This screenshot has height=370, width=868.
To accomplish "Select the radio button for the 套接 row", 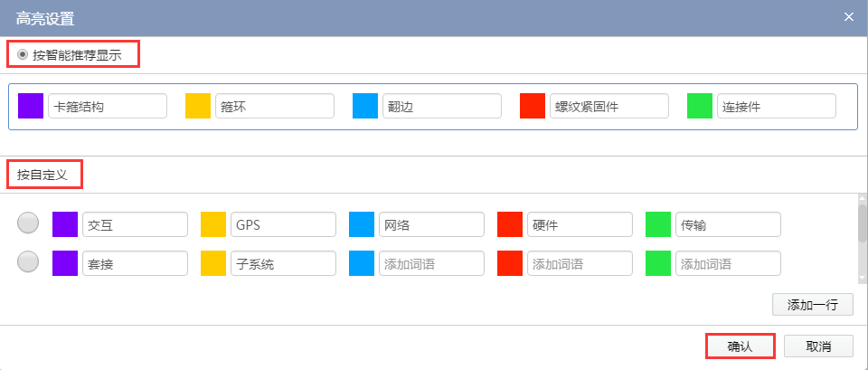I will [x=28, y=262].
